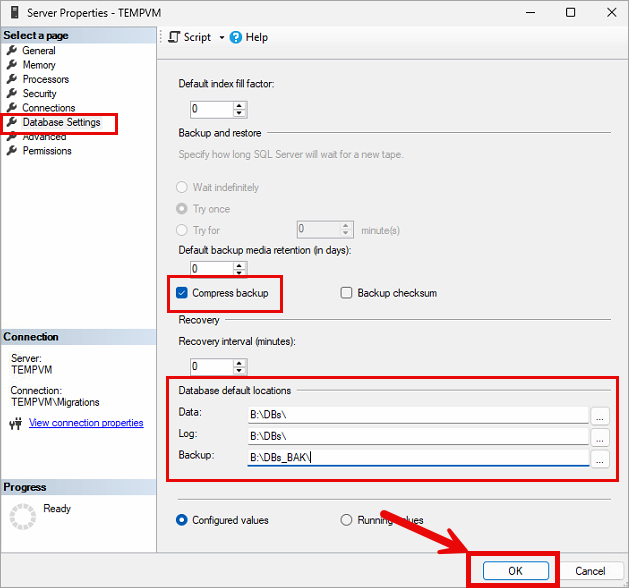Image resolution: width=629 pixels, height=588 pixels.
Task: Click the Script toolbar icon
Action: (174, 37)
